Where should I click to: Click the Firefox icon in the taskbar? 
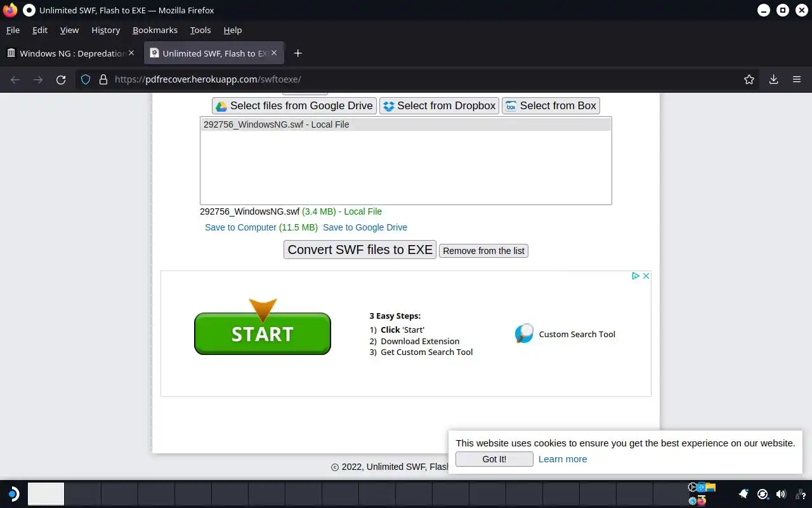coord(702,501)
